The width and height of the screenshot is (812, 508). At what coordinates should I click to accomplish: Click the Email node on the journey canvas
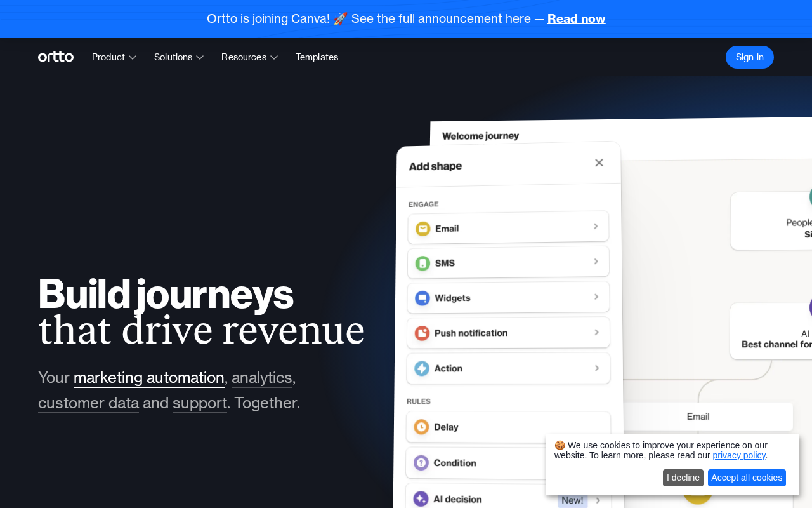(x=698, y=417)
